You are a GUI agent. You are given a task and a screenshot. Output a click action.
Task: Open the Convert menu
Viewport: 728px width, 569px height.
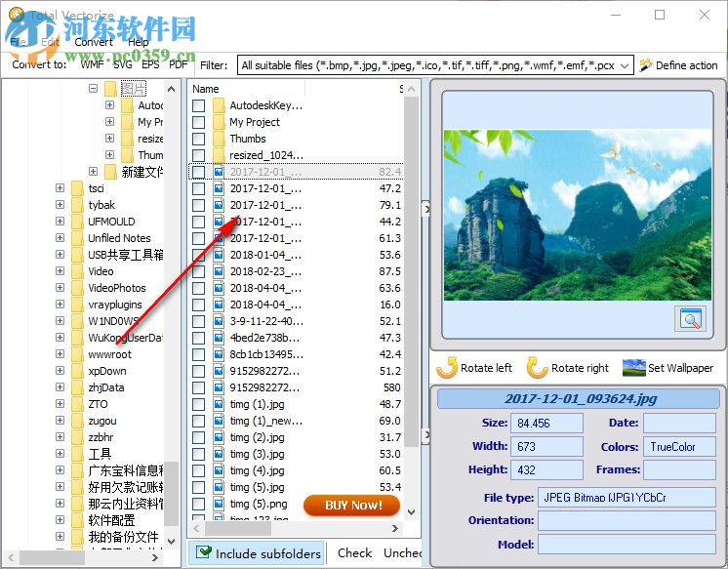tap(94, 42)
